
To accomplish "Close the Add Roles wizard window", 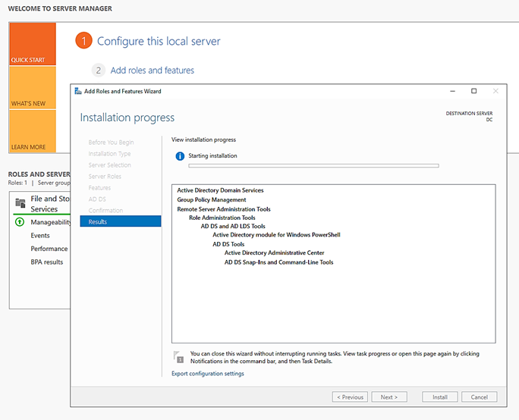I will click(496, 91).
